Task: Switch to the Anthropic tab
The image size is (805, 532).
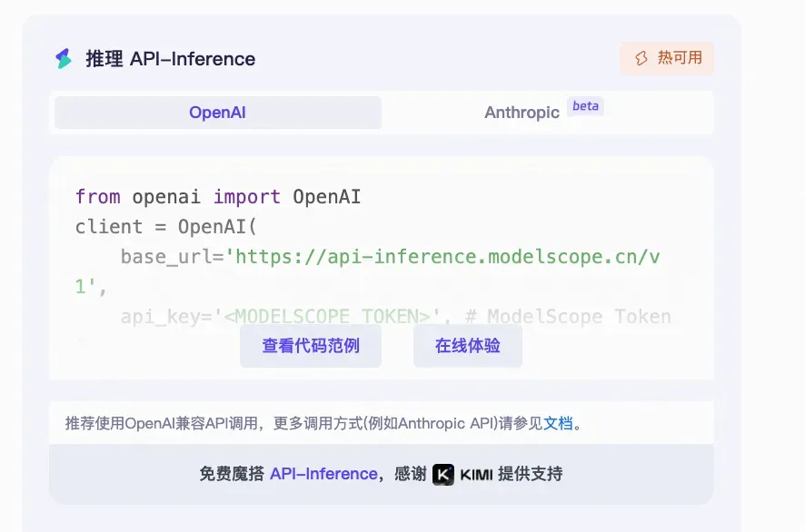Action: [x=522, y=113]
